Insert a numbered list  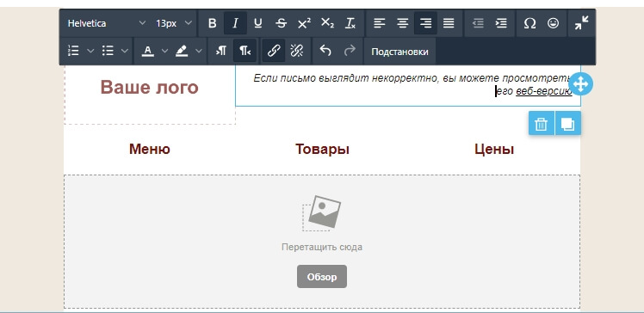point(73,51)
